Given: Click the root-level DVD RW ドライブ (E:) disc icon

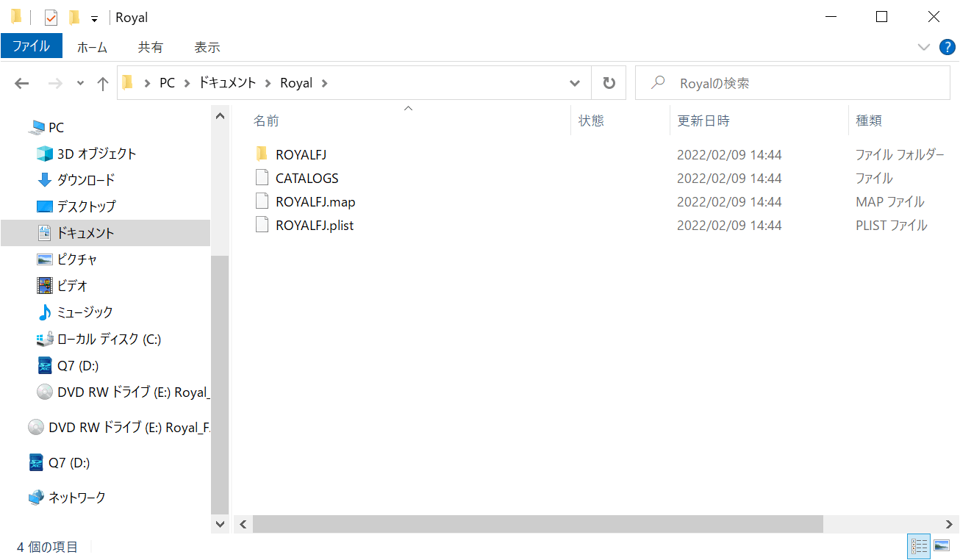Looking at the screenshot, I should point(36,427).
